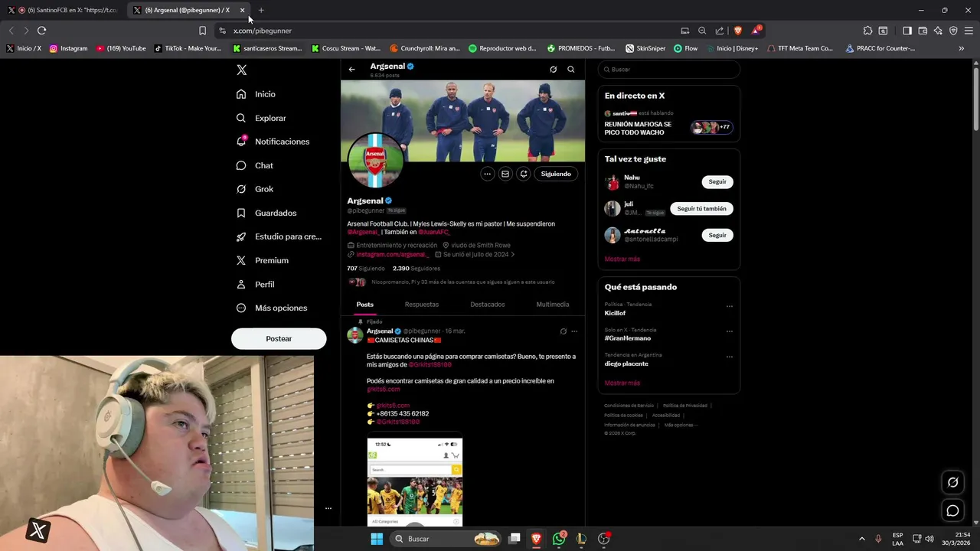Open options for the #GranHermano trend

click(730, 331)
